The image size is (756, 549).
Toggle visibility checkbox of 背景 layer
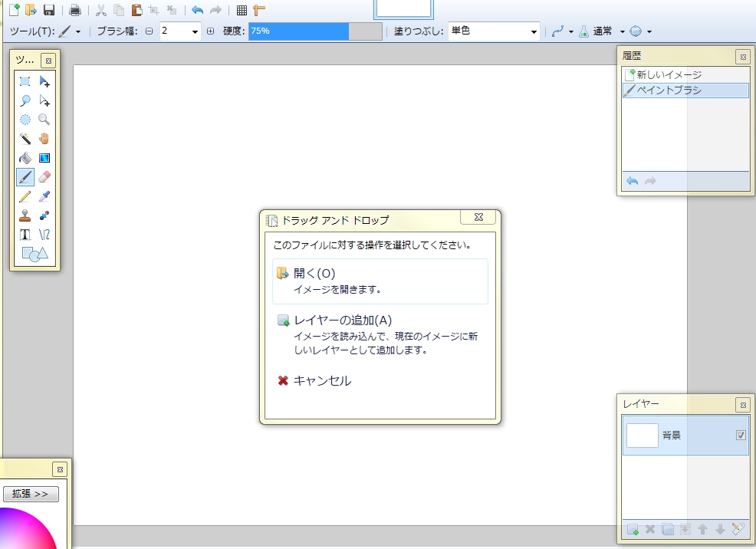pos(741,436)
